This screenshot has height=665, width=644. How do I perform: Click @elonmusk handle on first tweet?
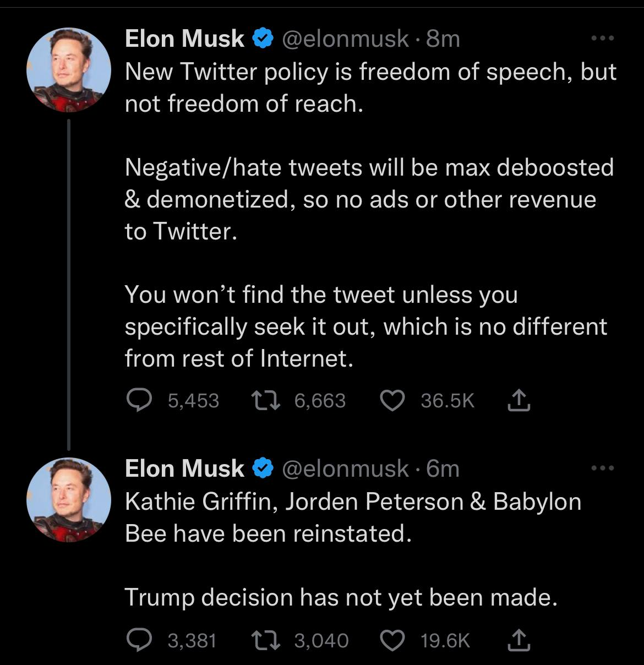pyautogui.click(x=346, y=39)
